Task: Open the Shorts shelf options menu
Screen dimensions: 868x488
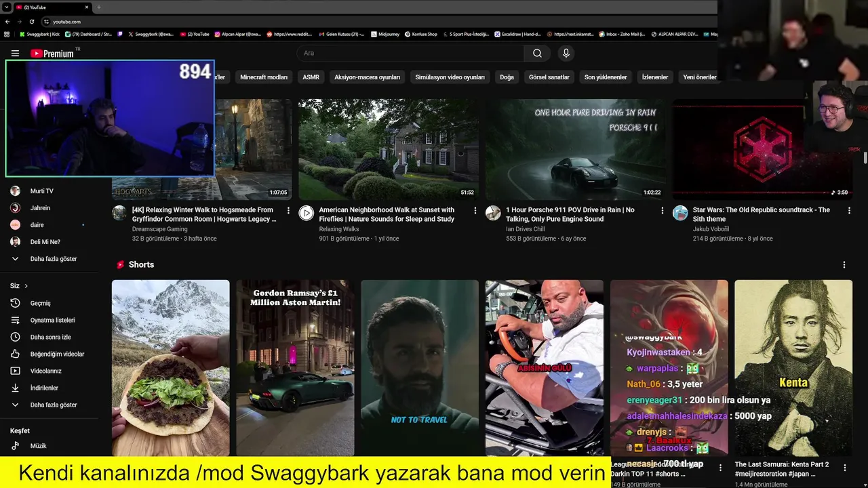Action: 844,265
